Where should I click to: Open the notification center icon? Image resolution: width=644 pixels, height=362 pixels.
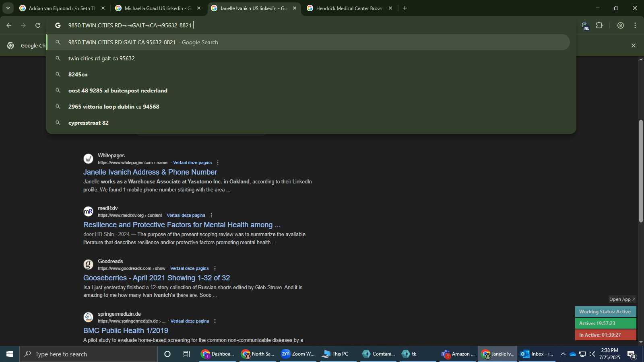(632, 354)
